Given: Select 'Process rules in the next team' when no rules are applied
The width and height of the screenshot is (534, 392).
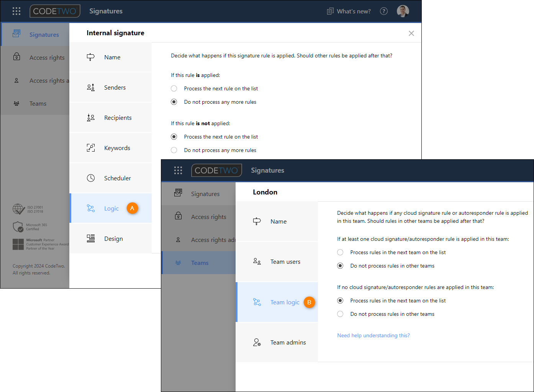Looking at the screenshot, I should (340, 301).
